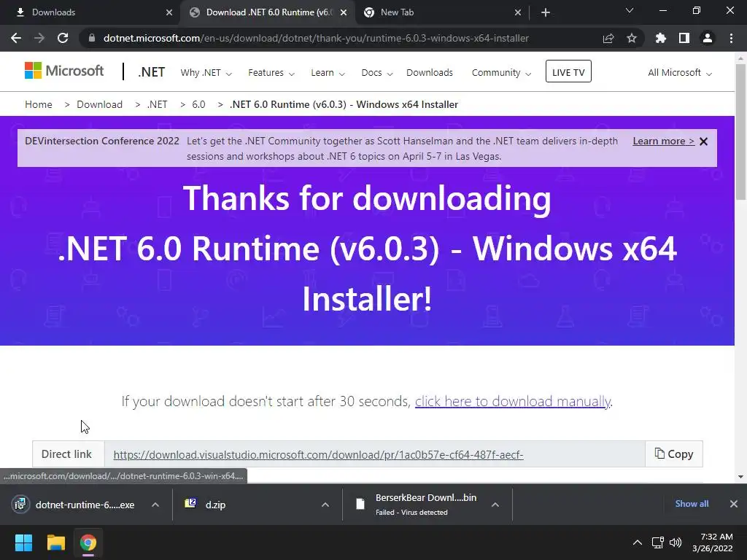Click the address bar URL
Screen dimensions: 747x560
[316, 38]
